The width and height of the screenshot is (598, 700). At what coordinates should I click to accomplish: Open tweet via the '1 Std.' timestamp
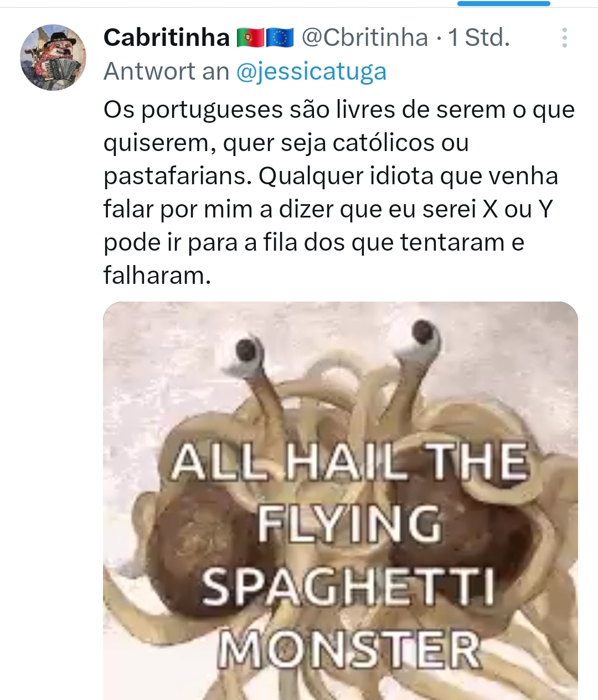(479, 38)
